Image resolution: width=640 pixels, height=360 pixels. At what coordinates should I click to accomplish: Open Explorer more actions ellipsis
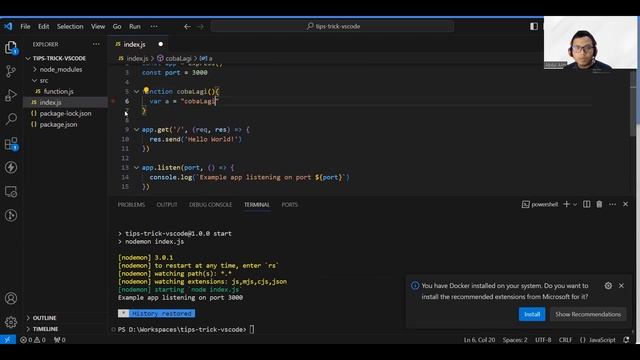pos(96,44)
